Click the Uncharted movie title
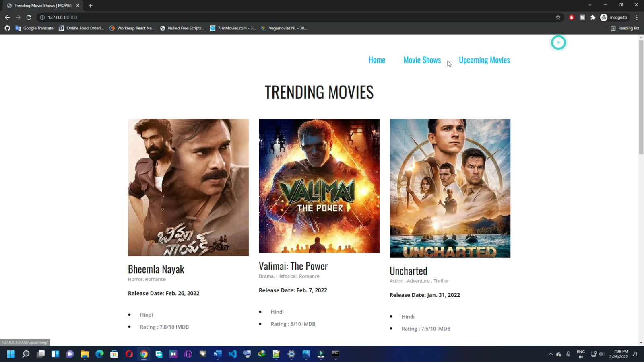Viewport: 644px width, 362px height. pos(409,271)
